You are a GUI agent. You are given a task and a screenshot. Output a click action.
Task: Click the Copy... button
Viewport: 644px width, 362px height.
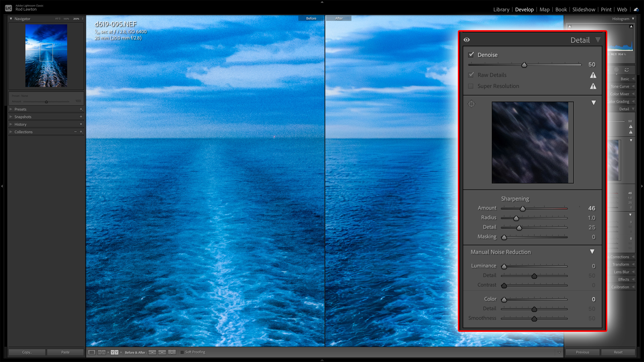(x=27, y=352)
